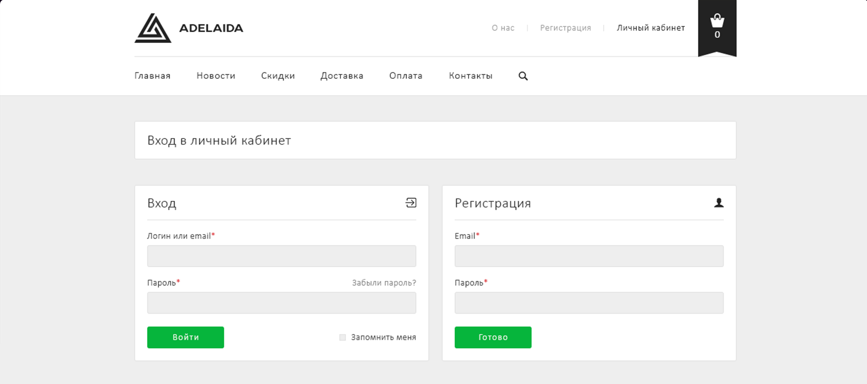This screenshot has width=867, height=384.
Task: Open the Доставка menu item
Action: tap(342, 76)
